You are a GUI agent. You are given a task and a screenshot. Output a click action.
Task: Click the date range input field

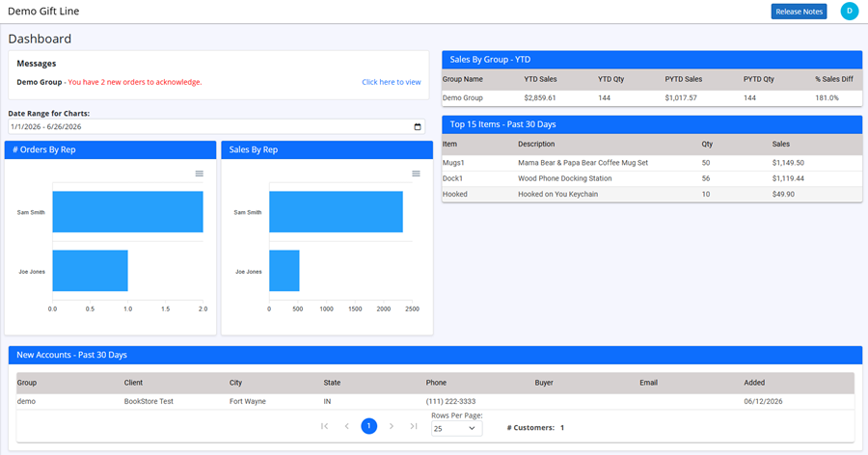(216, 126)
